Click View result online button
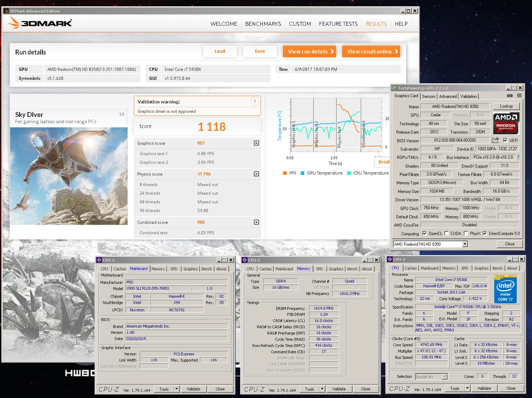Image resolution: width=532 pixels, height=398 pixels. click(x=371, y=51)
